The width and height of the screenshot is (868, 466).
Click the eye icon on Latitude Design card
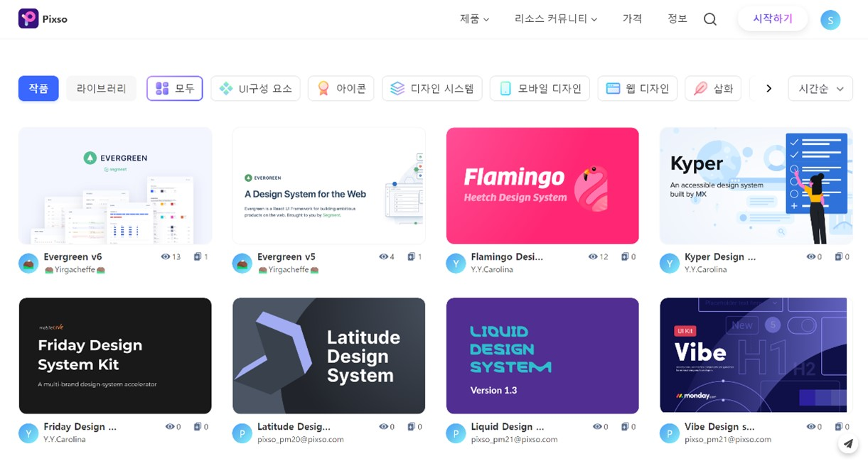[384, 427]
